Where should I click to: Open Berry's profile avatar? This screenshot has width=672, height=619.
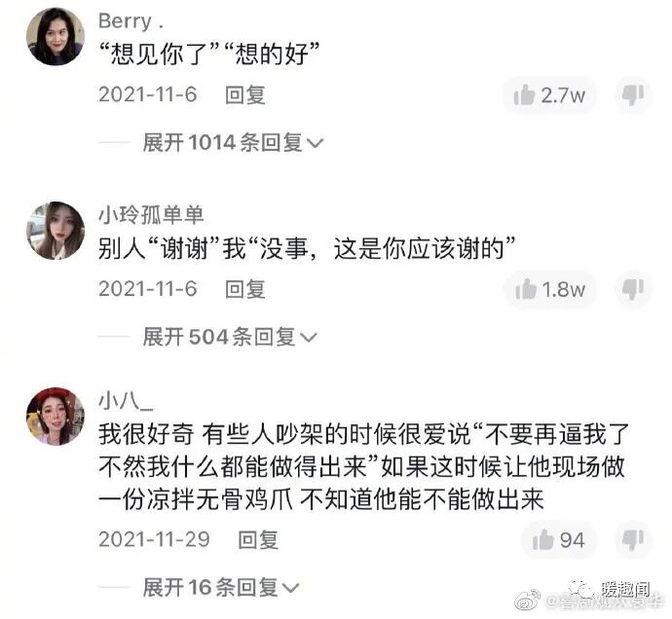tap(56, 36)
